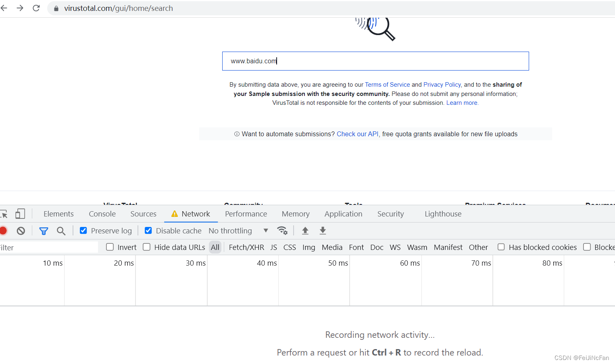Filter requests by Wasm
The height and width of the screenshot is (364, 615).
pos(417,247)
